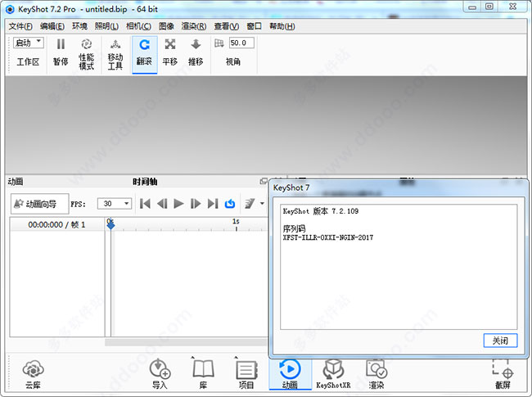Image resolution: width=532 pixels, height=397 pixels.
Task: Step back one frame
Action: [x=162, y=204]
